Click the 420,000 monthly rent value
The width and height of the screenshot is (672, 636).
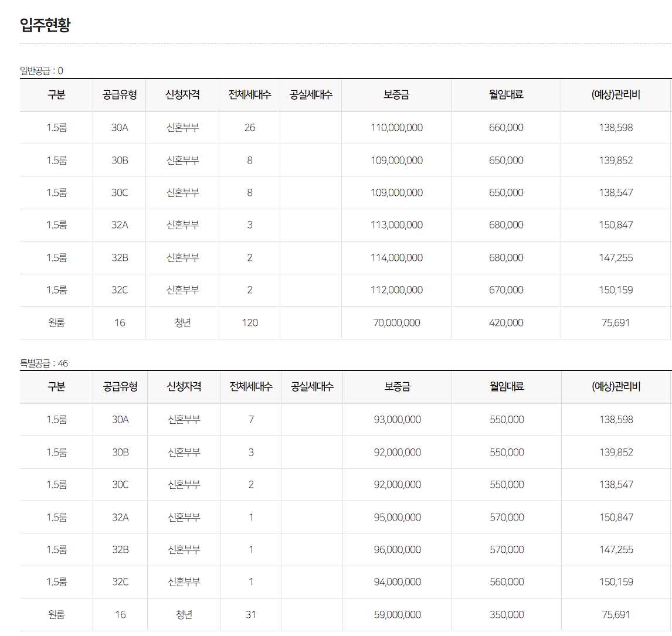tap(506, 322)
